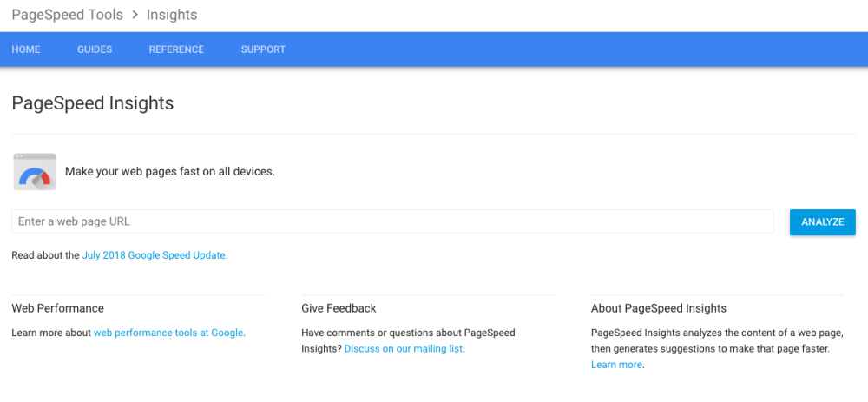Viewport: 868px width, 402px height.
Task: Focus the Enter a web page URL field
Action: click(x=392, y=221)
